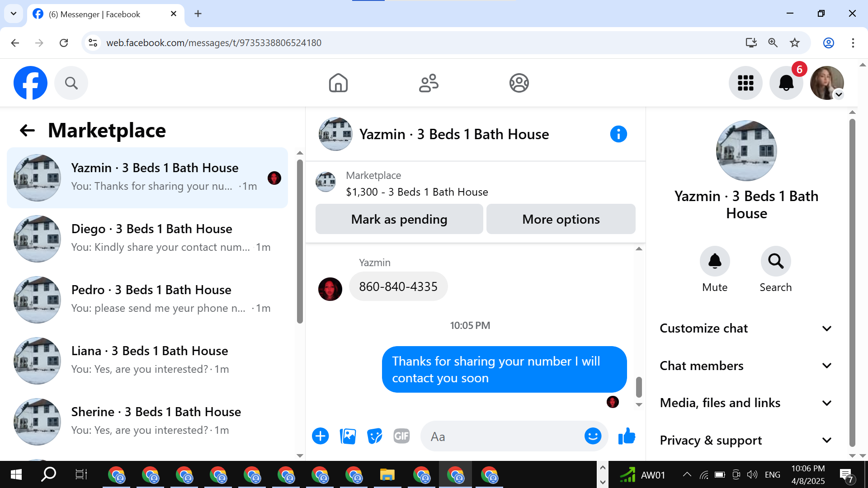Mute this conversation via bell
The height and width of the screenshot is (488, 868).
(715, 261)
